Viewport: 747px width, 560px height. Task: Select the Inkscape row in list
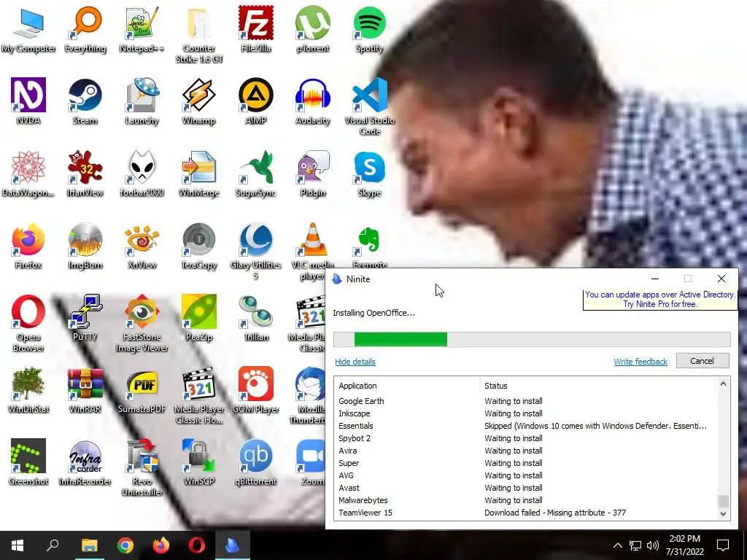(525, 413)
